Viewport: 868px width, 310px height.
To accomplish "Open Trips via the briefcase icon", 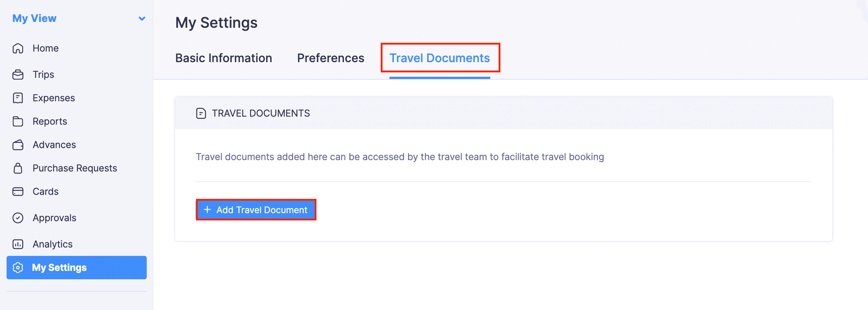I will point(18,75).
